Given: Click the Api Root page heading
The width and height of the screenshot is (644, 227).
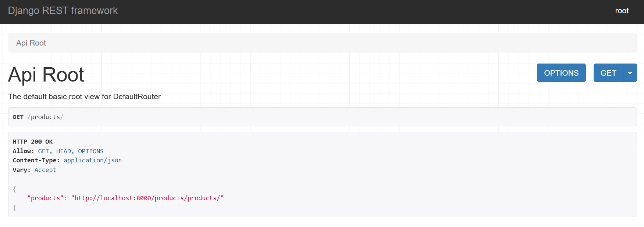Looking at the screenshot, I should point(46,75).
